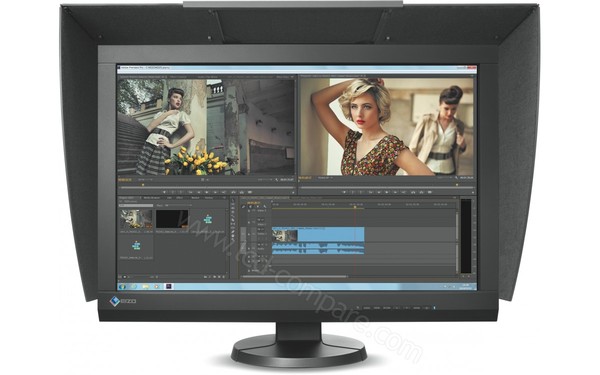Step forward one frame in Program monitor
600x375 pixels.
tap(395, 192)
